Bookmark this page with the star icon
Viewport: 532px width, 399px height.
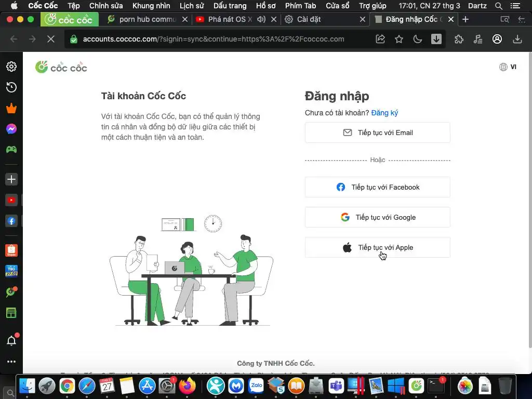point(399,39)
